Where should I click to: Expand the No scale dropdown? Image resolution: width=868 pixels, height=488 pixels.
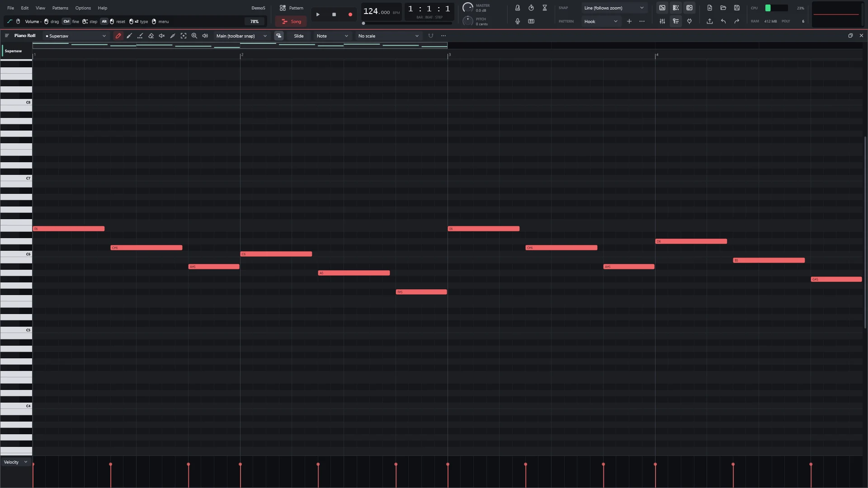[x=388, y=36]
